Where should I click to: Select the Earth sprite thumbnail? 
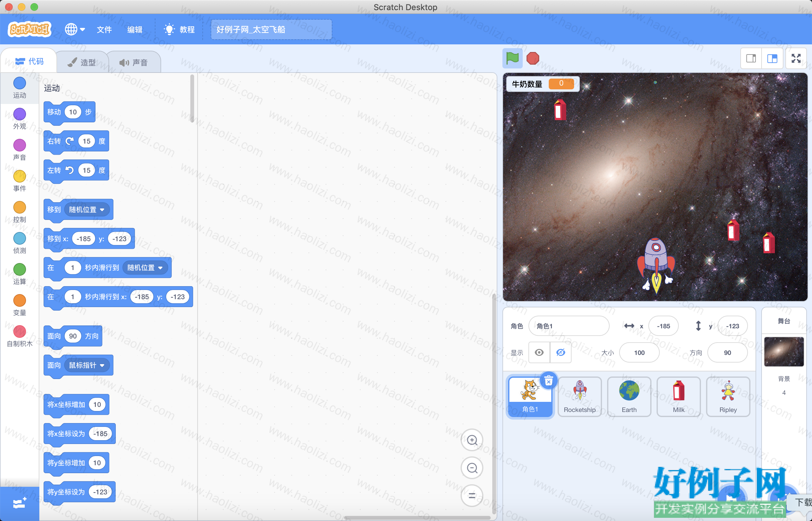pos(629,397)
